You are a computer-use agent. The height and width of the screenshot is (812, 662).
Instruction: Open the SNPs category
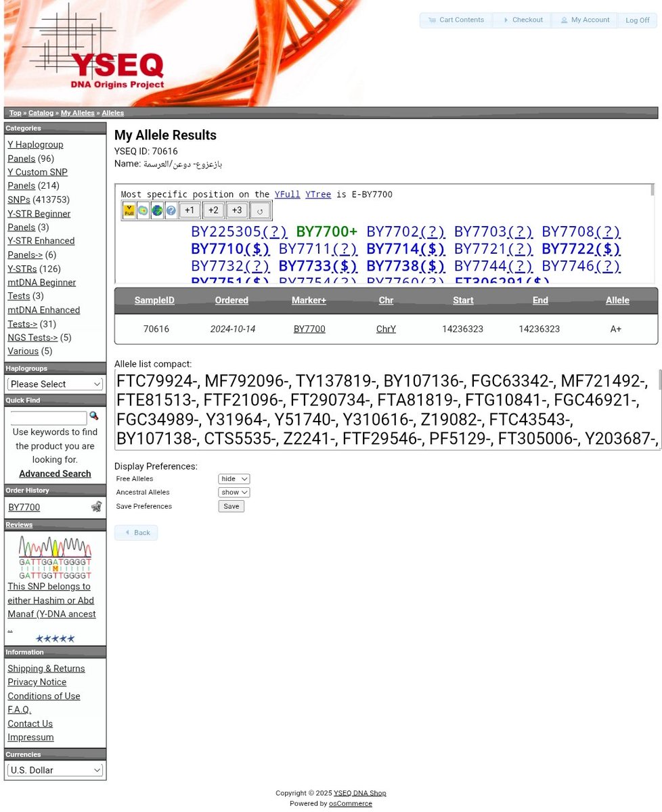click(x=19, y=200)
